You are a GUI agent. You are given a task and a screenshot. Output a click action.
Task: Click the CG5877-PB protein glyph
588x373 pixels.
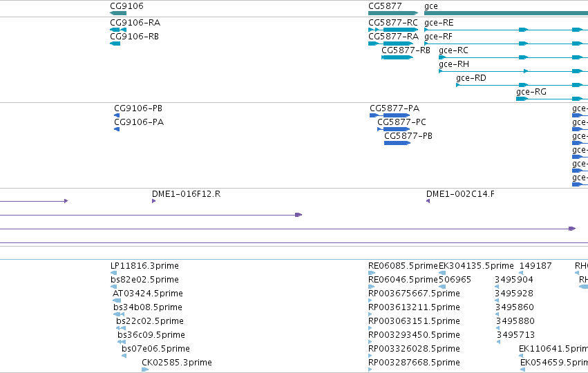(x=397, y=143)
